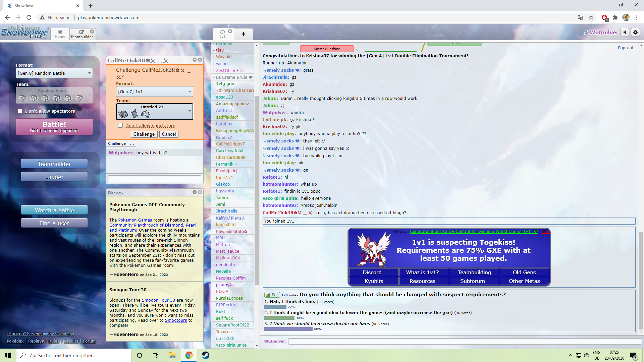Open the PM ellipsis options
The height and width of the screenshot is (362, 644).
pyautogui.click(x=132, y=143)
